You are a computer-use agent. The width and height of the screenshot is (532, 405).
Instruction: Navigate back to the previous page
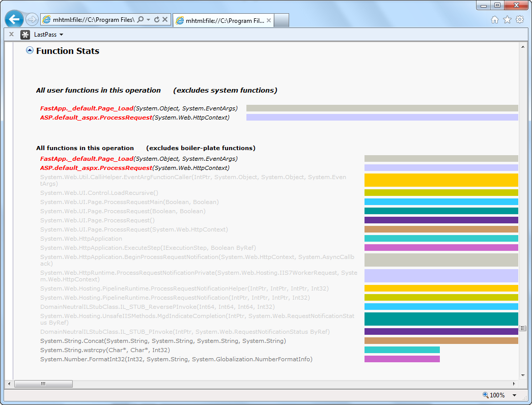pos(14,19)
